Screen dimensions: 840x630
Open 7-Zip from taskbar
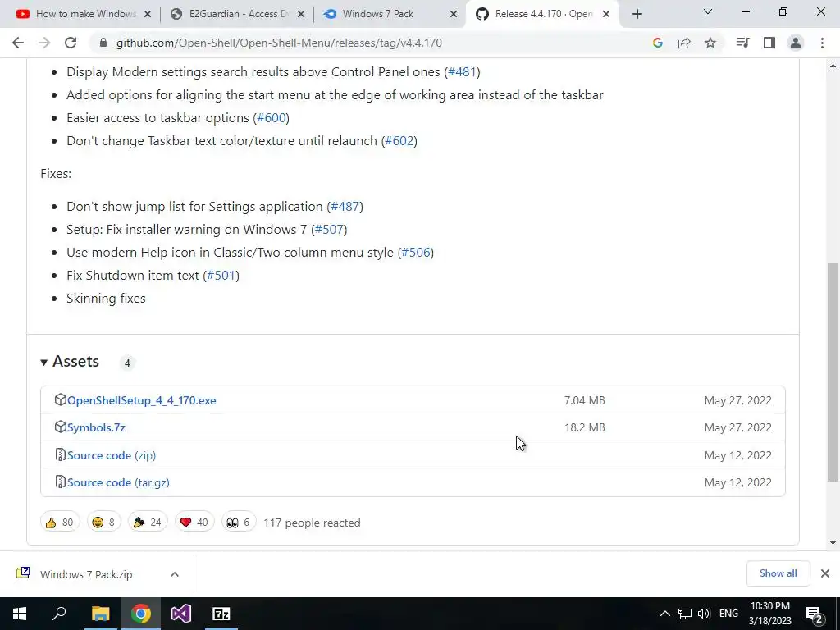click(x=221, y=614)
